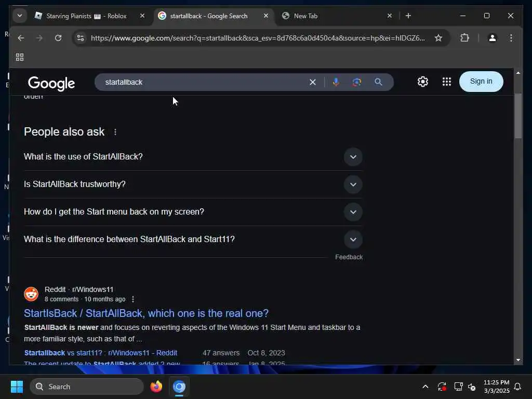Click the scrollbar down arrow
Viewport: 532px width, 399px height.
pyautogui.click(x=518, y=360)
